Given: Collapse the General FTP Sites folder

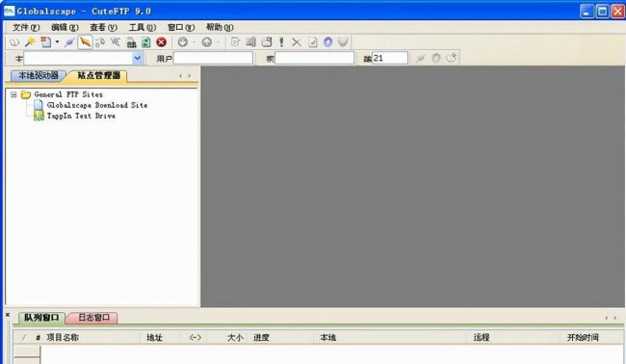Looking at the screenshot, I should 13,94.
